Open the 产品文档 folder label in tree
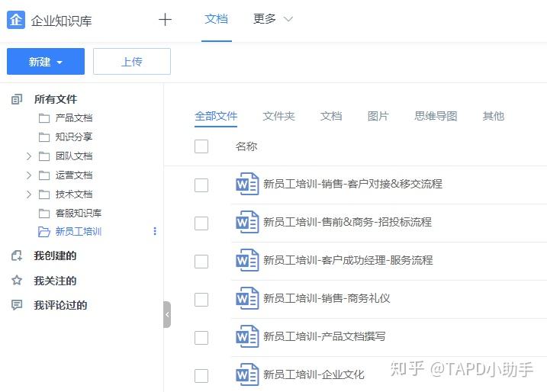 [73, 118]
